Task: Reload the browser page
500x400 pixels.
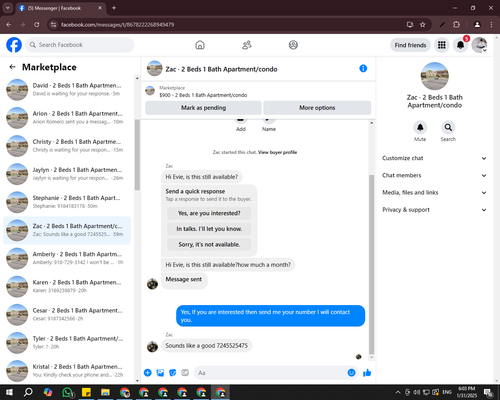Action: [37, 25]
